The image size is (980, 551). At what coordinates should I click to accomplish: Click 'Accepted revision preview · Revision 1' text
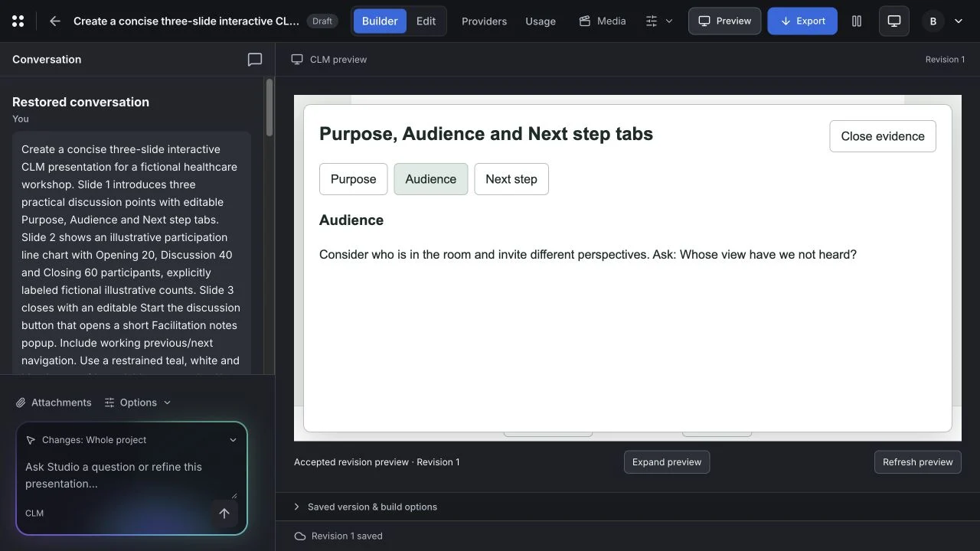377,462
